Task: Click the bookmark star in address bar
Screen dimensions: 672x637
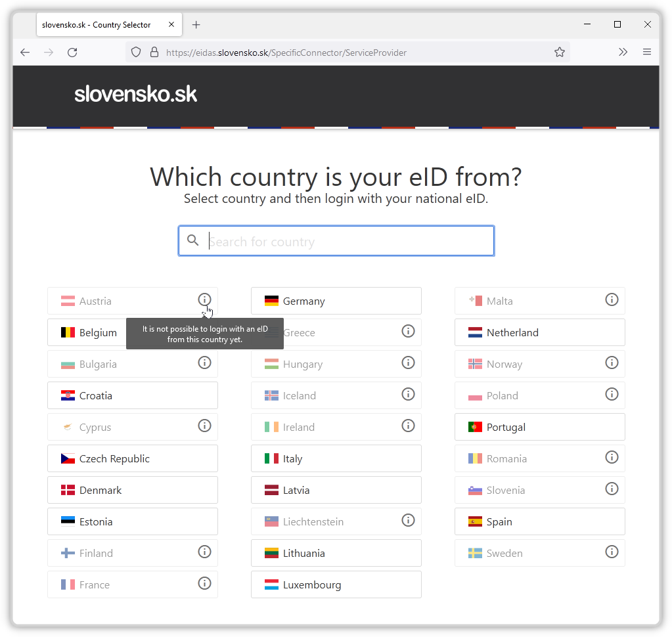Action: click(559, 53)
